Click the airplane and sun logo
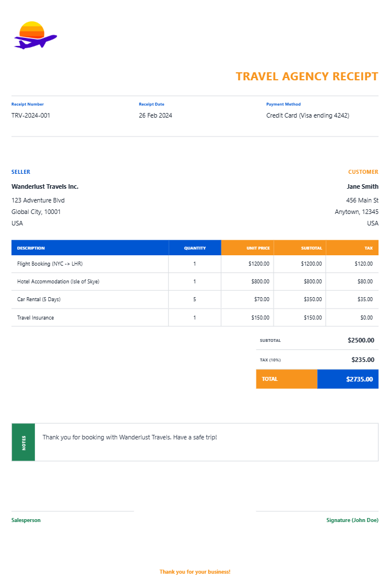 click(36, 35)
